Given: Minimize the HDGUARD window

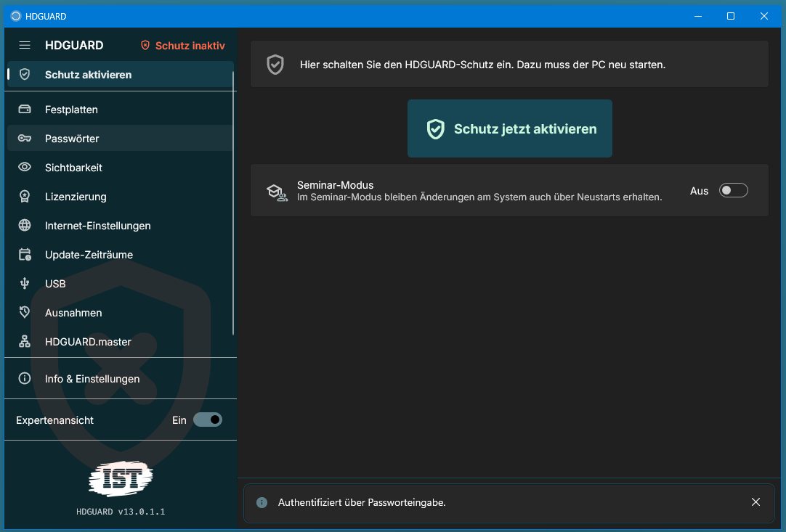Looking at the screenshot, I should coord(698,16).
